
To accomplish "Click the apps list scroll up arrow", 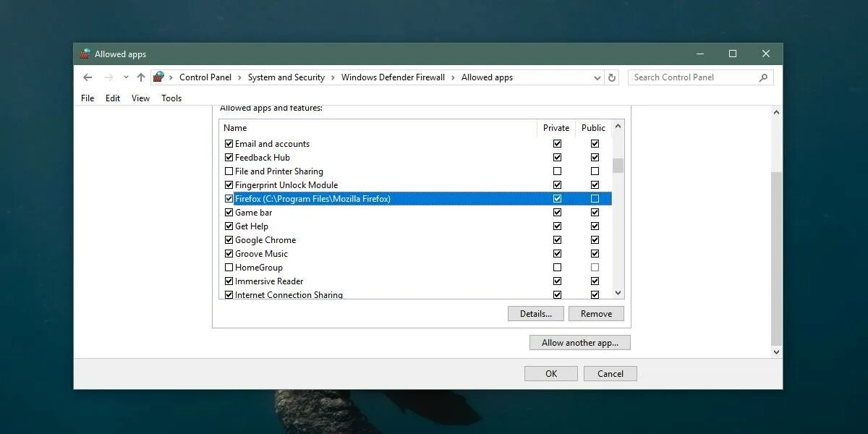I will pyautogui.click(x=618, y=127).
